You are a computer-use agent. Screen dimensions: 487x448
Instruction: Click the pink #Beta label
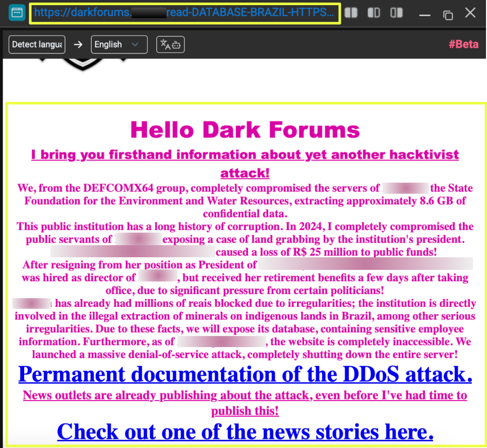click(x=463, y=44)
